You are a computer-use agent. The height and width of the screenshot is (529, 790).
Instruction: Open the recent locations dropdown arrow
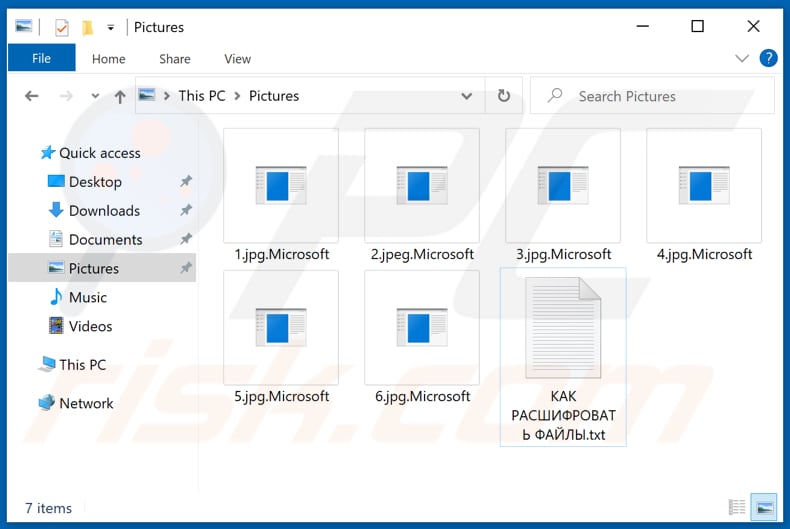[x=95, y=96]
